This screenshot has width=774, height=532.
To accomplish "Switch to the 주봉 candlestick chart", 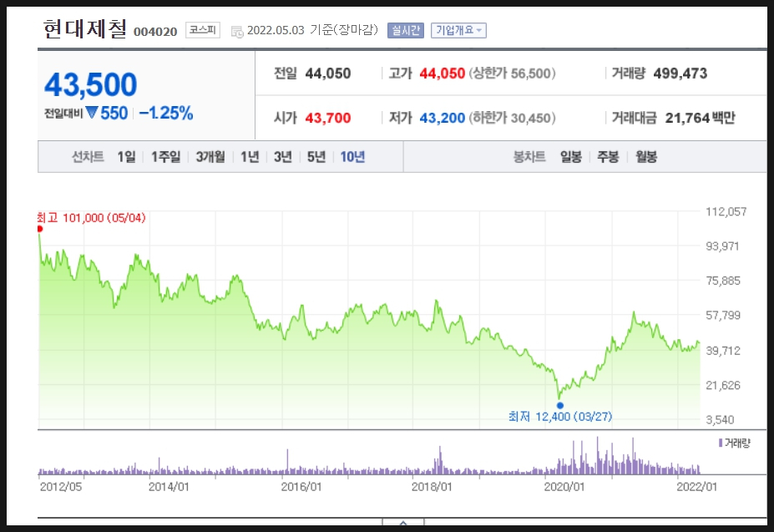I will 608,157.
